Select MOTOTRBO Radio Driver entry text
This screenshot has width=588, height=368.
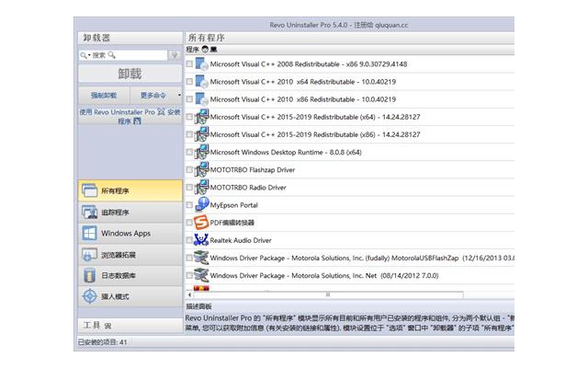248,188
